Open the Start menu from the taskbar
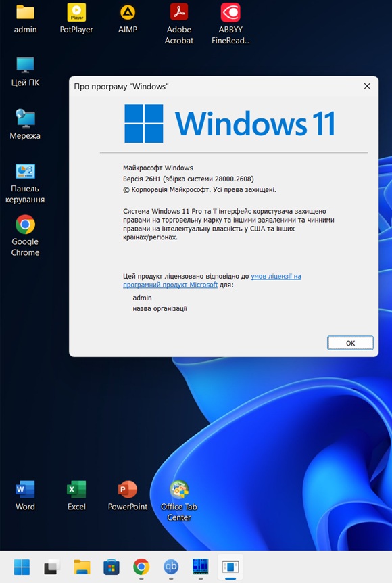Image resolution: width=392 pixels, height=583 pixels. coord(22,567)
